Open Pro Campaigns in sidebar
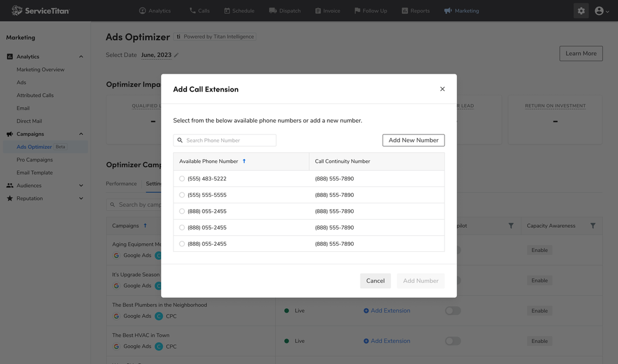Image resolution: width=618 pixels, height=364 pixels. click(35, 160)
